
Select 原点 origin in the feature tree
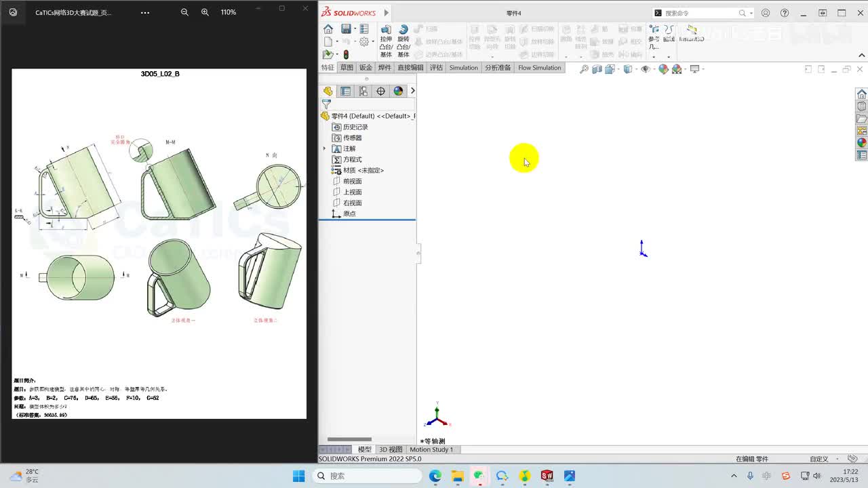(x=349, y=213)
